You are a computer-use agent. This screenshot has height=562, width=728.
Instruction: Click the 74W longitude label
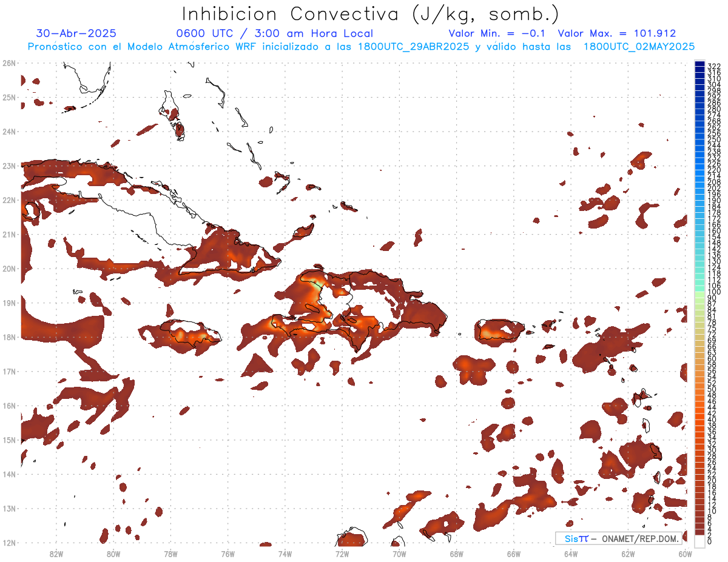pos(285,554)
